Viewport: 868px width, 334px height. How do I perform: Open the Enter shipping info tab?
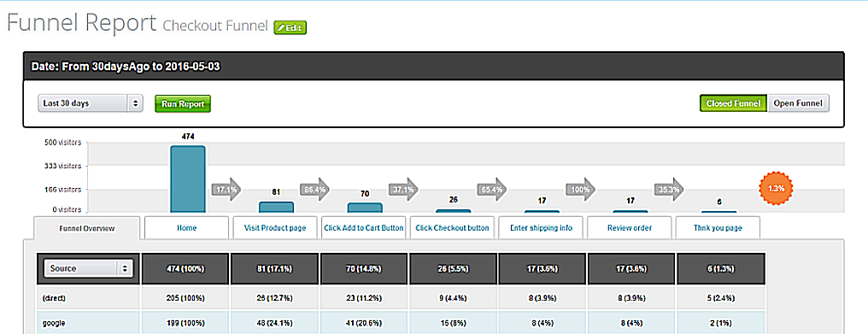point(541,228)
